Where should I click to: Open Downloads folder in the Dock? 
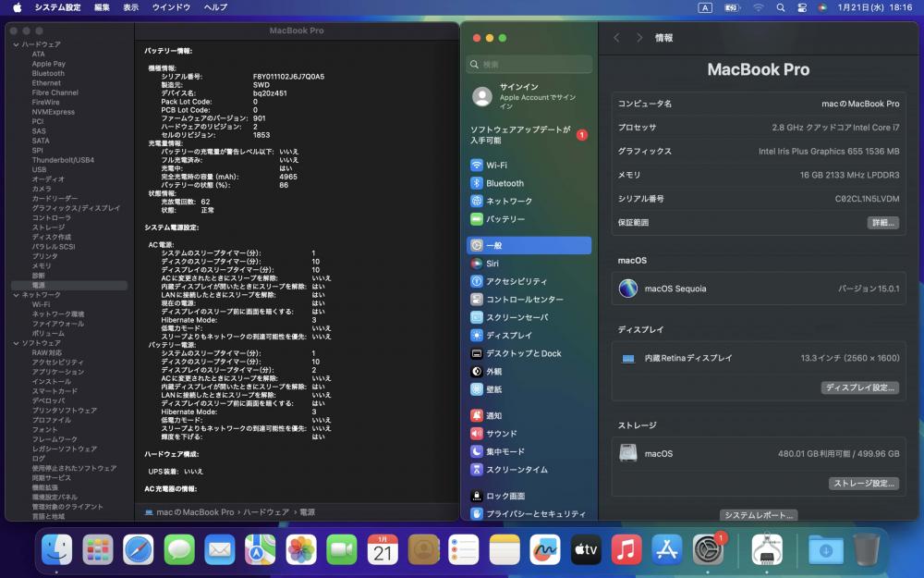tap(825, 549)
